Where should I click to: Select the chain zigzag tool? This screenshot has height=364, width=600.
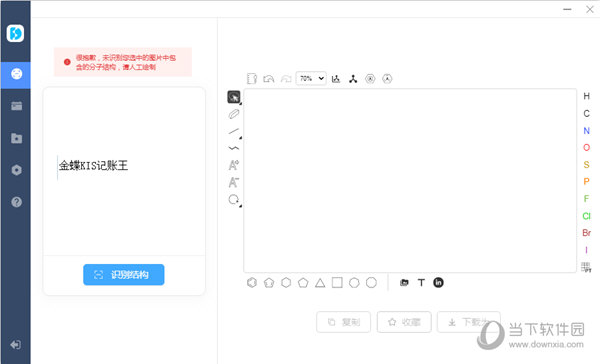click(234, 148)
